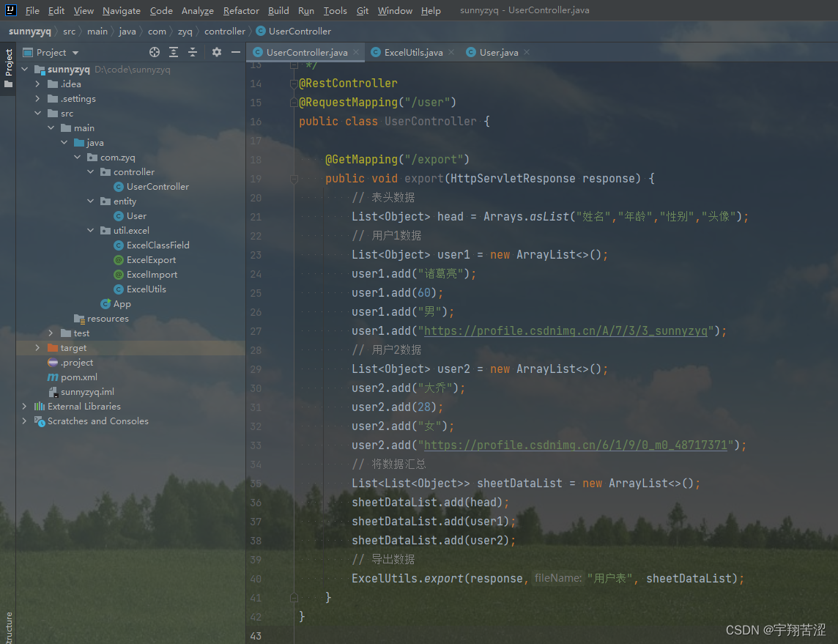Click the fileName parameter hint on line 40
The height and width of the screenshot is (644, 838).
[x=558, y=578]
